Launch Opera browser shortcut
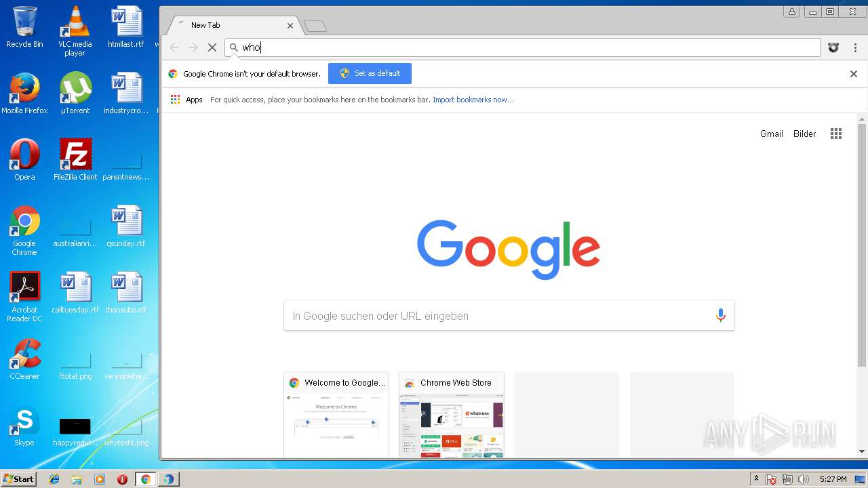Viewport: 868px width, 488px height. pyautogui.click(x=24, y=160)
